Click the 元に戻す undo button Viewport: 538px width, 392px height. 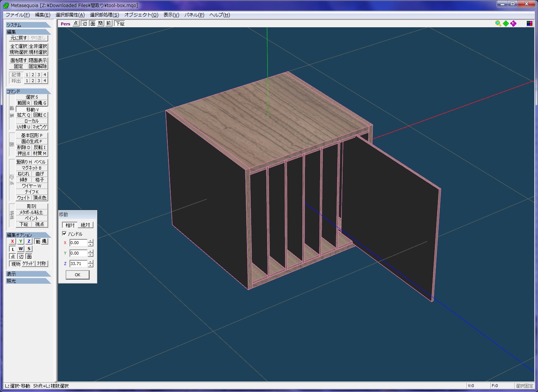[19, 38]
